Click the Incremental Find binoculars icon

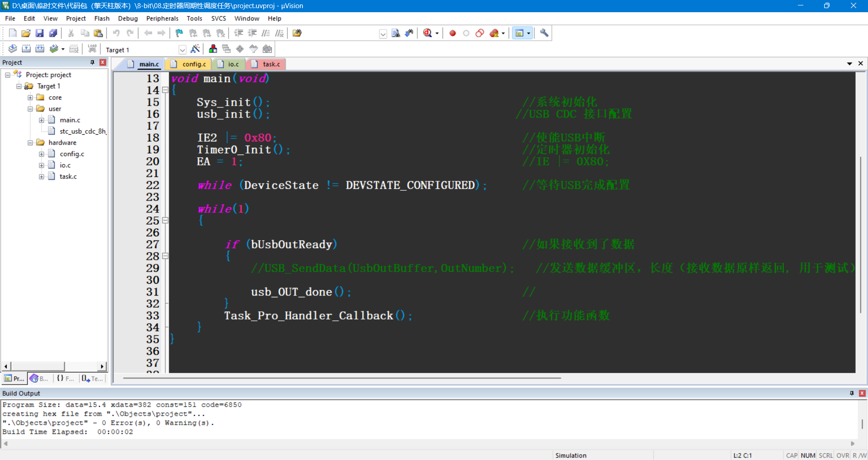click(409, 33)
